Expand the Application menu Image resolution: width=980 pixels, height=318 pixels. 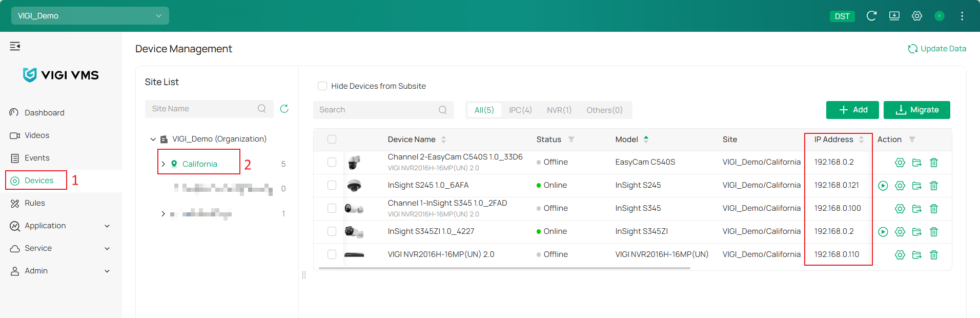[107, 226]
